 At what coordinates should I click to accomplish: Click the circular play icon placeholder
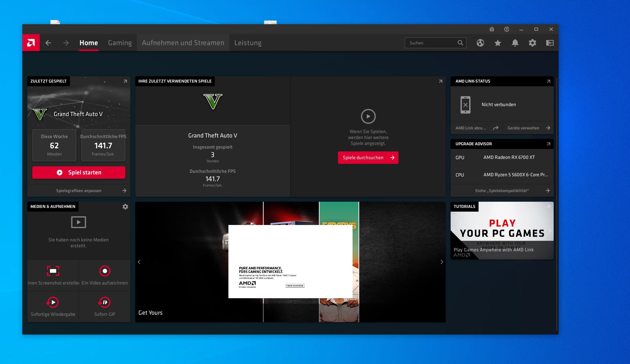368,116
